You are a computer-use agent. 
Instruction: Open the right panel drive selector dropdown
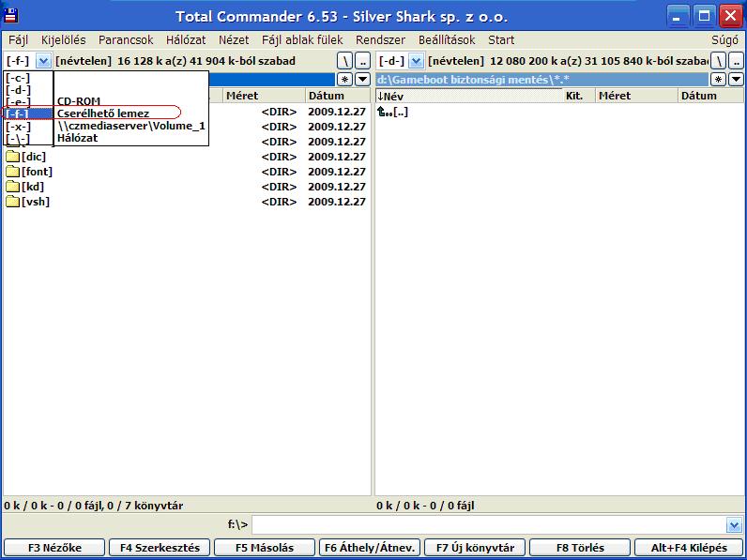coord(416,61)
